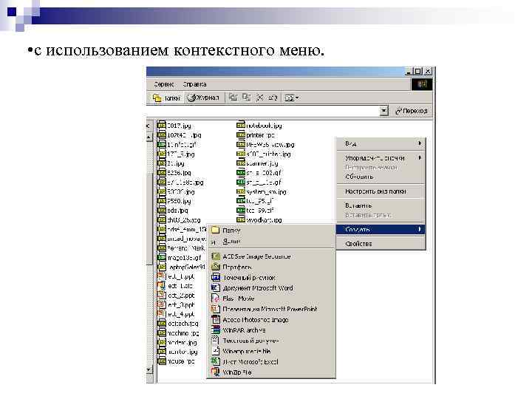Select WinZip File in the submenu

pyautogui.click(x=271, y=372)
